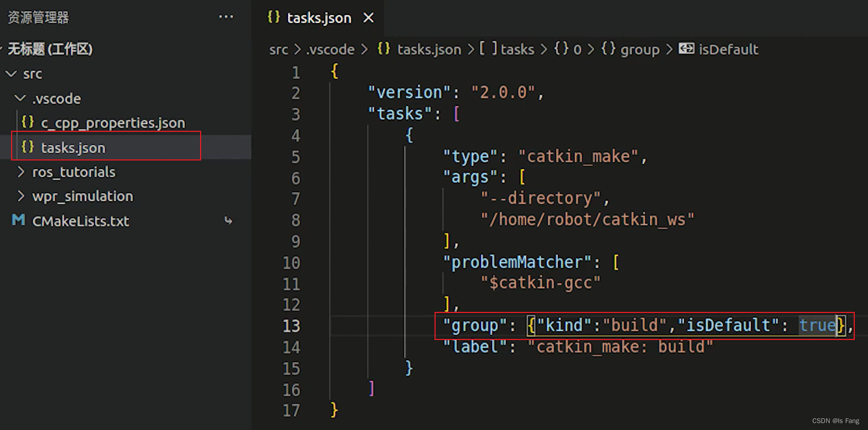Screen dimensions: 868x430
Task: Open the explorer more actions ellipsis menu
Action: (x=226, y=17)
